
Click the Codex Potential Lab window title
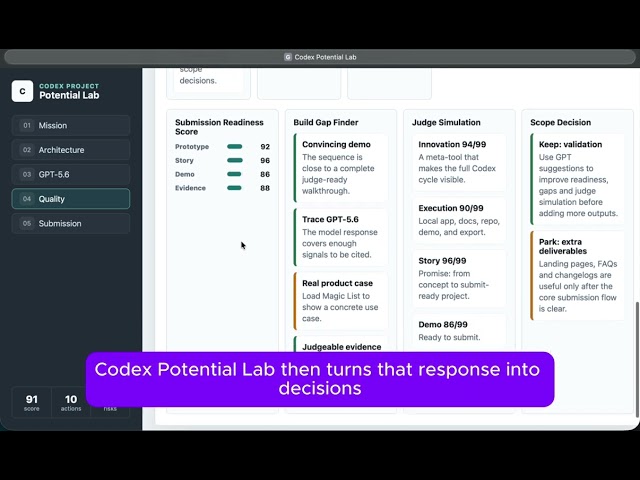(325, 57)
